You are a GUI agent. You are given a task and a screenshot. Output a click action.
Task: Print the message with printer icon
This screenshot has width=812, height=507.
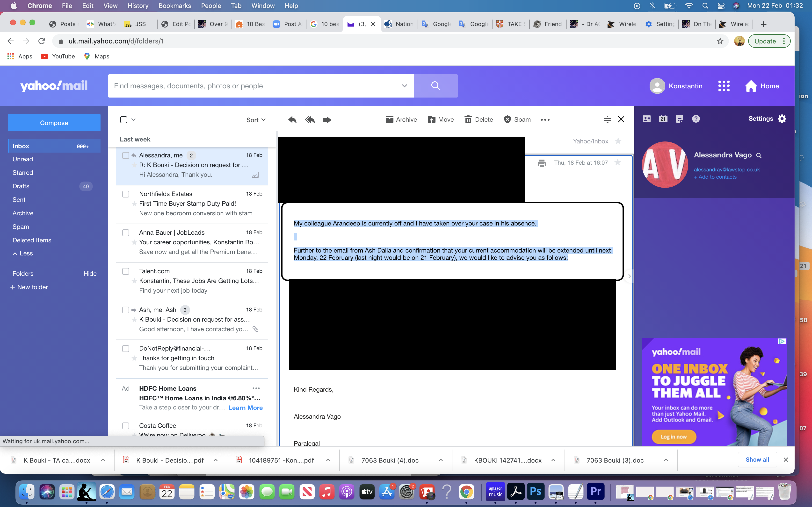pos(542,163)
